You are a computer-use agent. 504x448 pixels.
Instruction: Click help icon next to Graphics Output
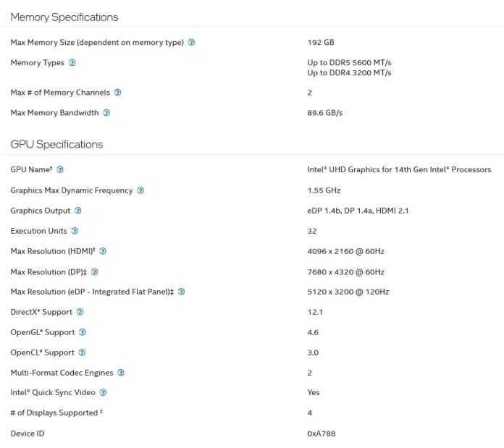click(x=78, y=211)
